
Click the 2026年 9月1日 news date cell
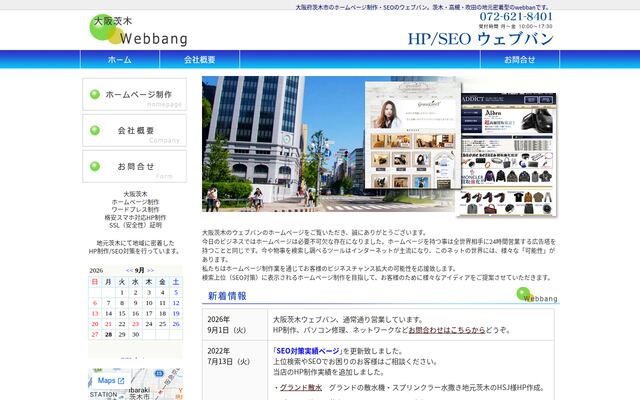point(235,324)
